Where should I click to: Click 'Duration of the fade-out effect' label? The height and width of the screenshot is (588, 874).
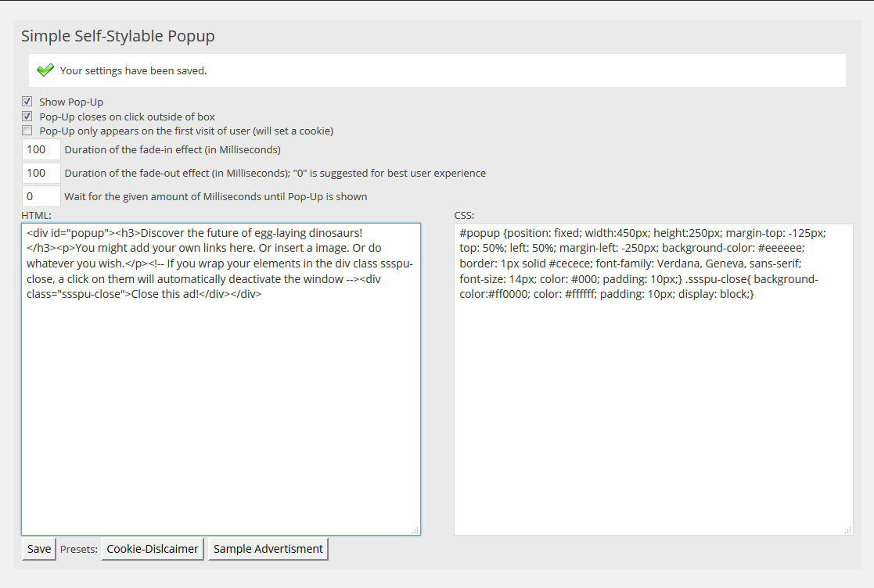275,173
